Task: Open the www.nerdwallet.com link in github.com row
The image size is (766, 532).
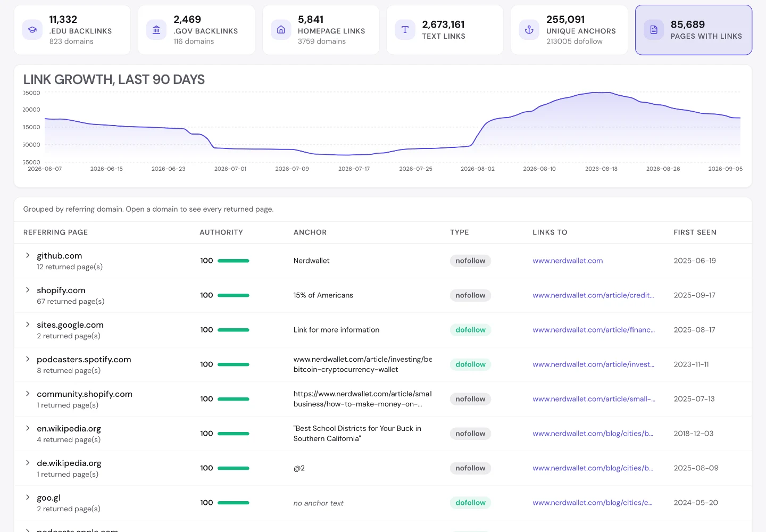Action: point(568,261)
